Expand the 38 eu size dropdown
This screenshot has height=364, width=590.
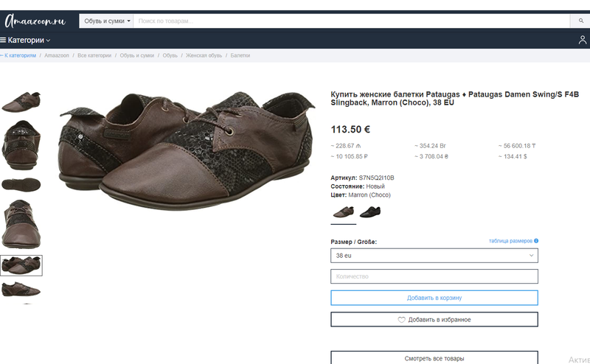click(x=434, y=256)
